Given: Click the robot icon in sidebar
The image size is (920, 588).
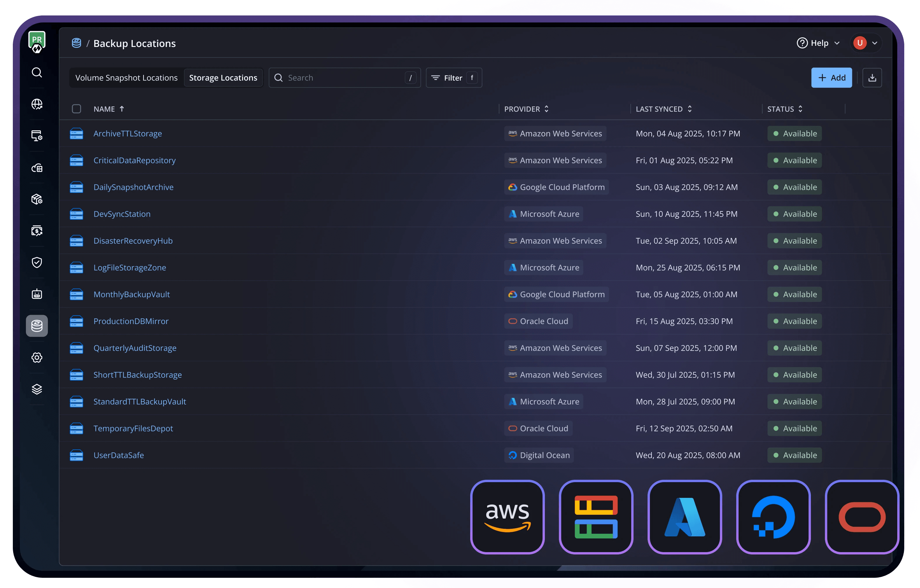Looking at the screenshot, I should pyautogui.click(x=37, y=294).
